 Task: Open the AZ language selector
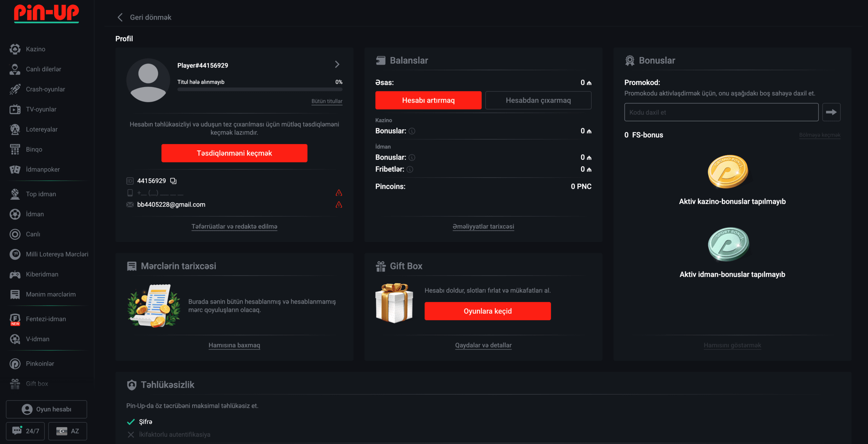[x=67, y=431]
